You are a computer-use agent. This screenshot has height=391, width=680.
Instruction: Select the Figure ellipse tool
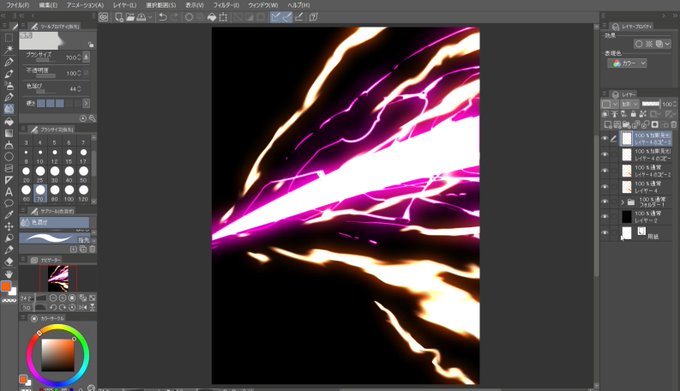(x=8, y=156)
